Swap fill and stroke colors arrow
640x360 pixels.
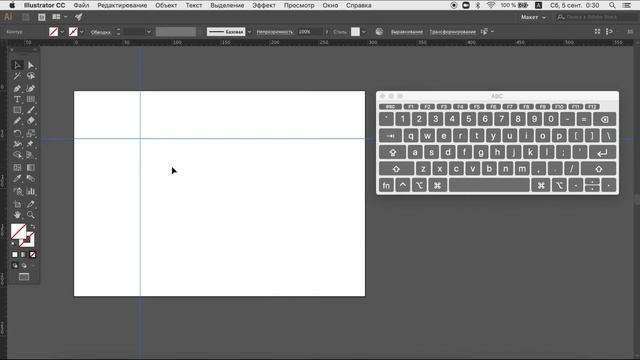point(32,227)
